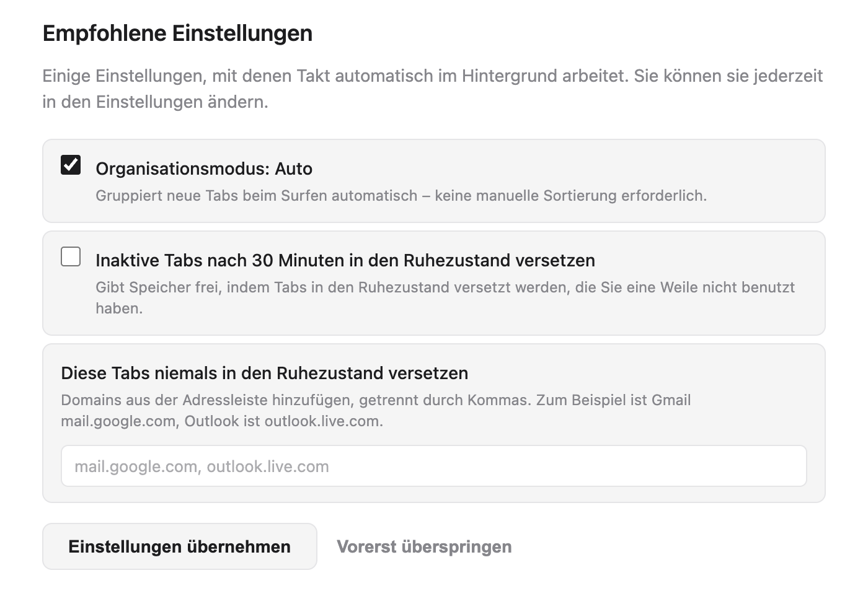Click the Organisationsmodus: Auto label

204,169
